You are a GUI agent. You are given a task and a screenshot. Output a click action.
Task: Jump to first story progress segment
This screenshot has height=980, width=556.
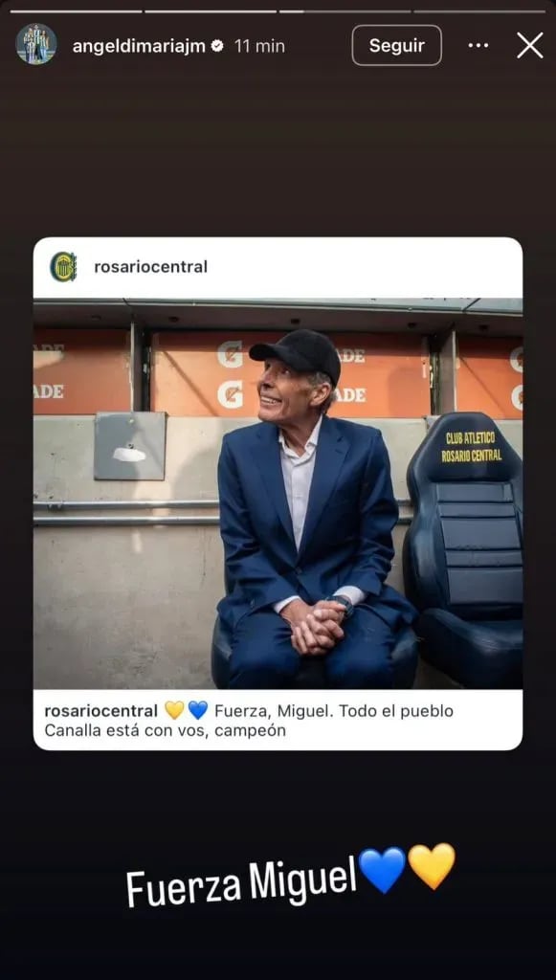[77, 11]
